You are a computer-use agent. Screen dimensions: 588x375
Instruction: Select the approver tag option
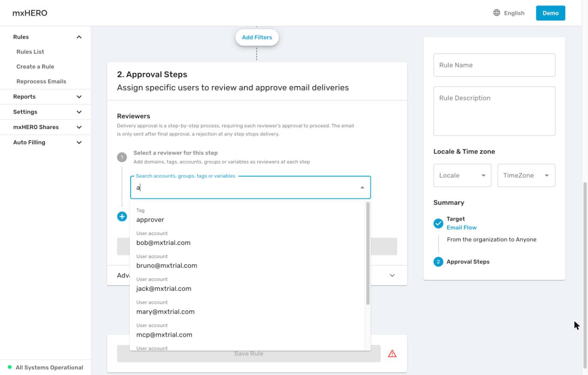(x=247, y=215)
